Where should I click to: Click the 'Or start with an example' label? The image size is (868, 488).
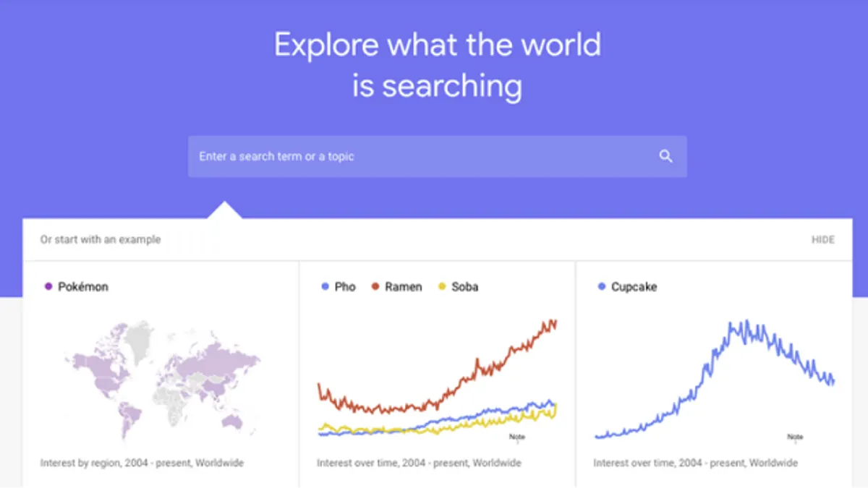point(101,240)
